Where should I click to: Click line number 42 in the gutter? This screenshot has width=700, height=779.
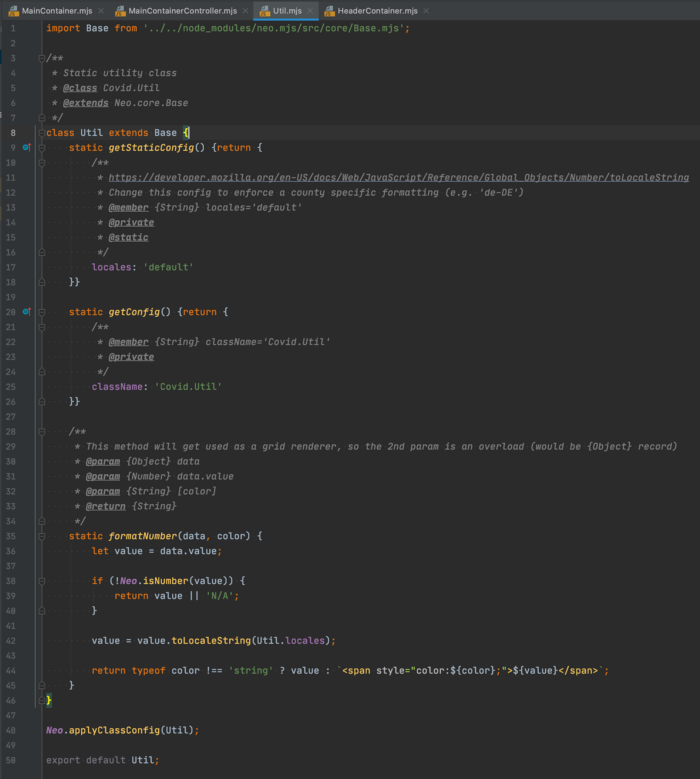[10, 640]
